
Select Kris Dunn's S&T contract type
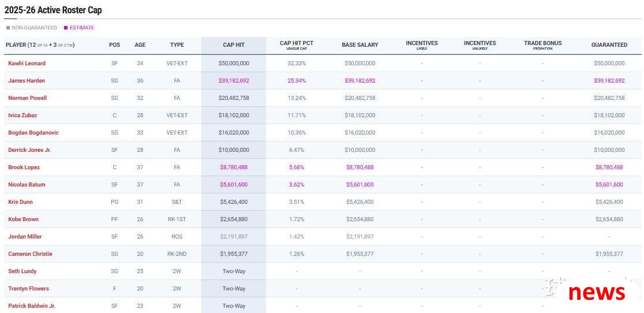point(177,202)
